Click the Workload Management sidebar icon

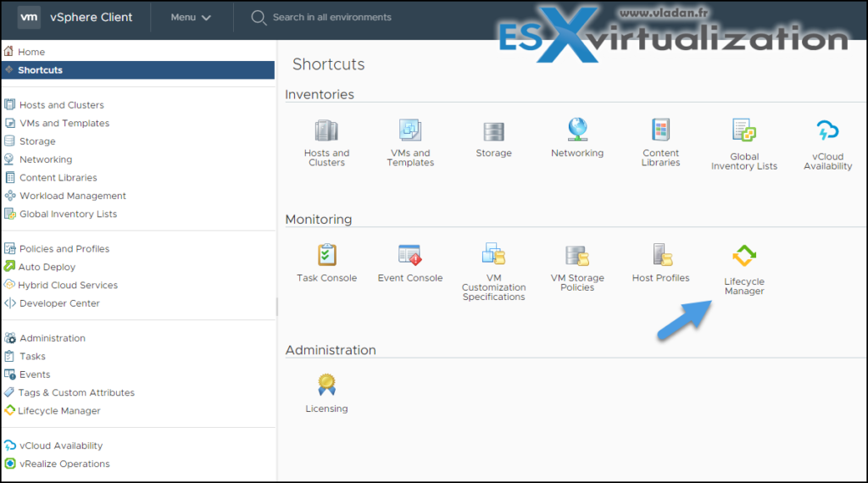click(10, 195)
